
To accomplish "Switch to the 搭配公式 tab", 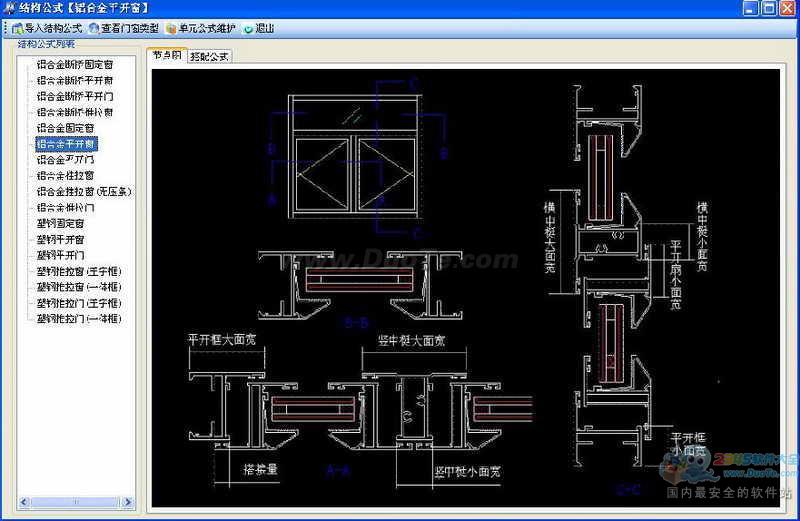I will [209, 57].
